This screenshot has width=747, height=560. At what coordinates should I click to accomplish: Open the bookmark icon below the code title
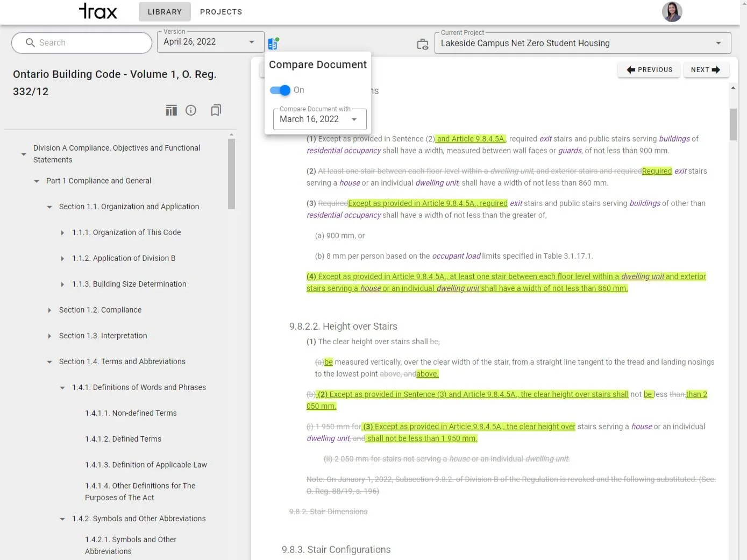[216, 110]
